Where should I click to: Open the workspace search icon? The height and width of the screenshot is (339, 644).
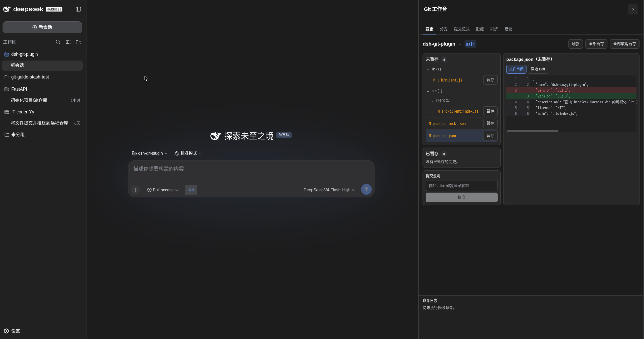58,42
